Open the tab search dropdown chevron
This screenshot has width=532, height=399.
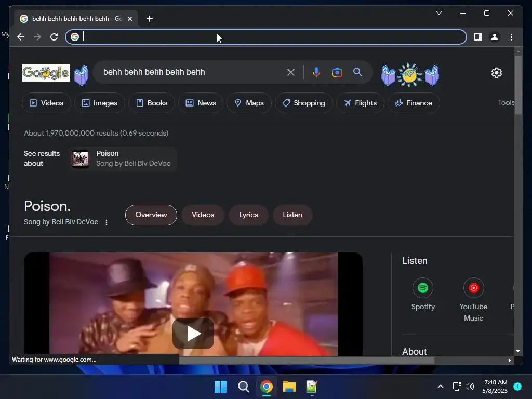click(x=438, y=13)
